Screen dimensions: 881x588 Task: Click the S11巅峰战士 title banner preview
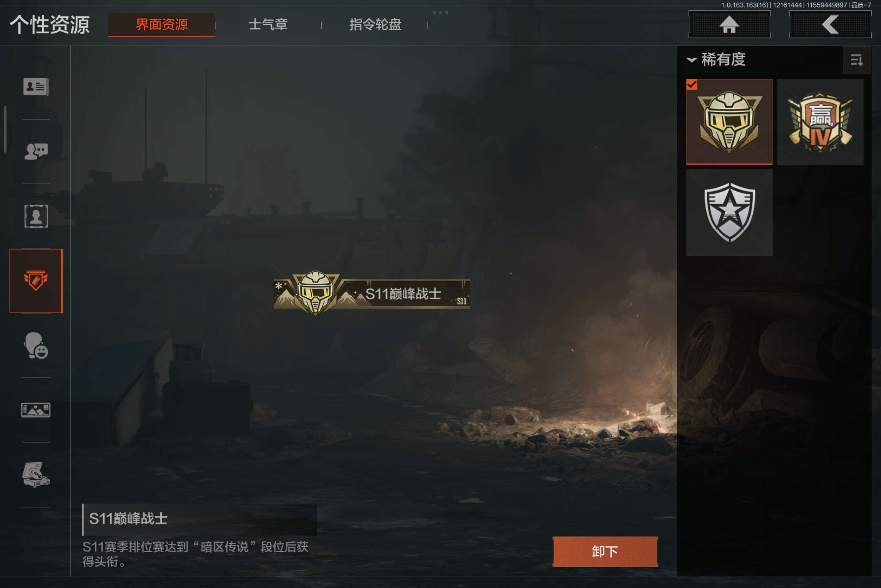371,294
